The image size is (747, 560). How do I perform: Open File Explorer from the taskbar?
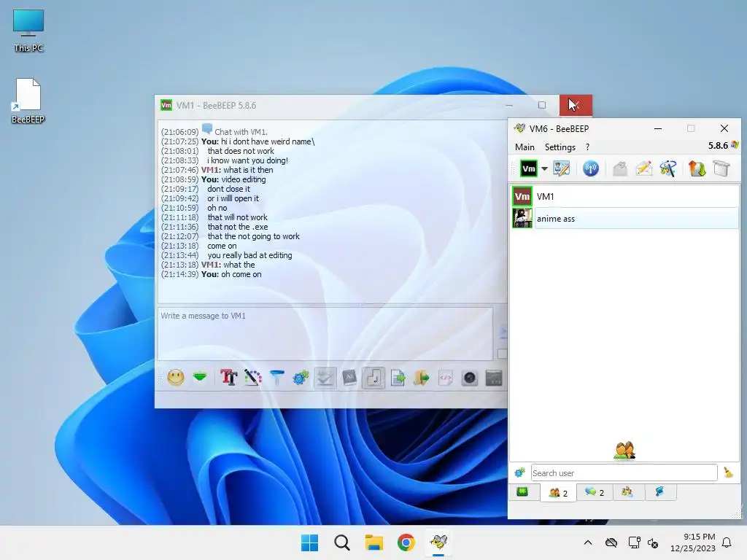coord(374,542)
